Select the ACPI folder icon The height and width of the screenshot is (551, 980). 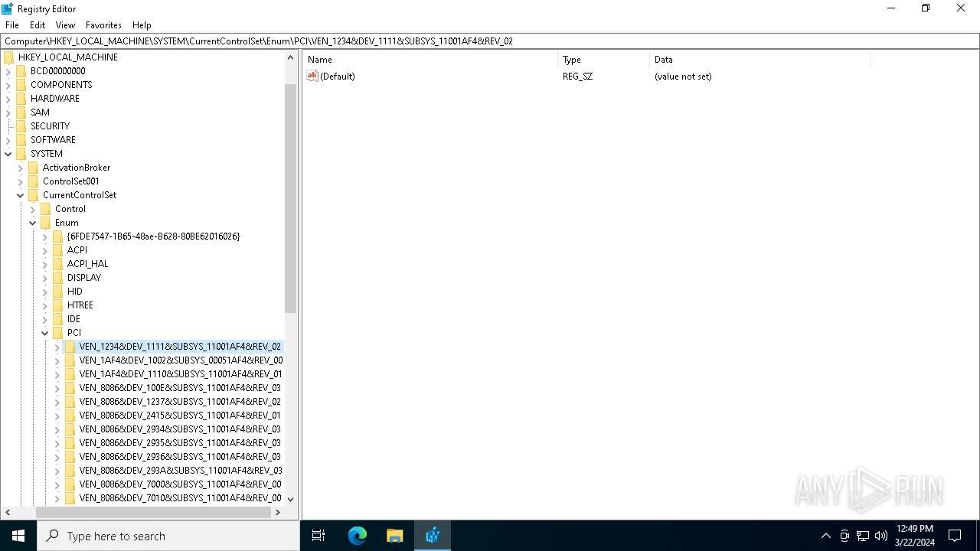[x=58, y=250]
